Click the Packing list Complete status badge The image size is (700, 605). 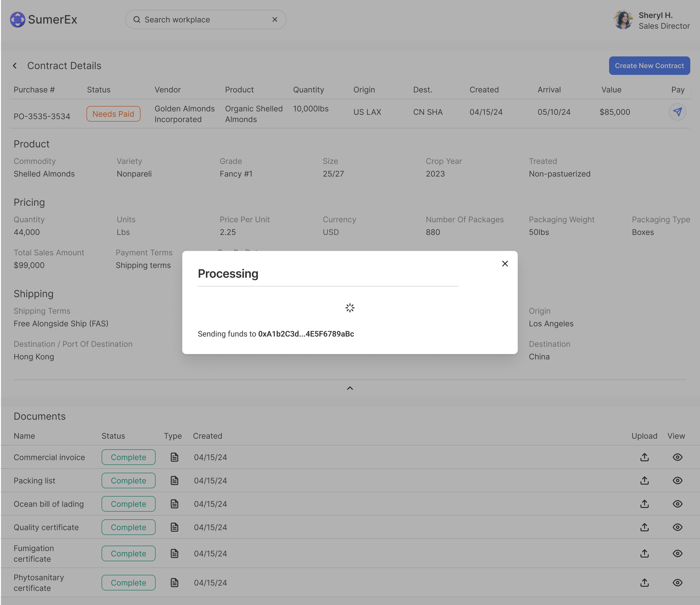pyautogui.click(x=128, y=481)
